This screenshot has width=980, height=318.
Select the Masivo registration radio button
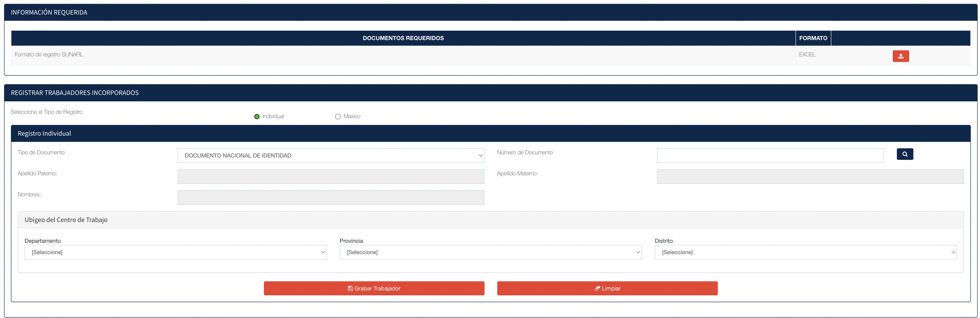tap(337, 116)
